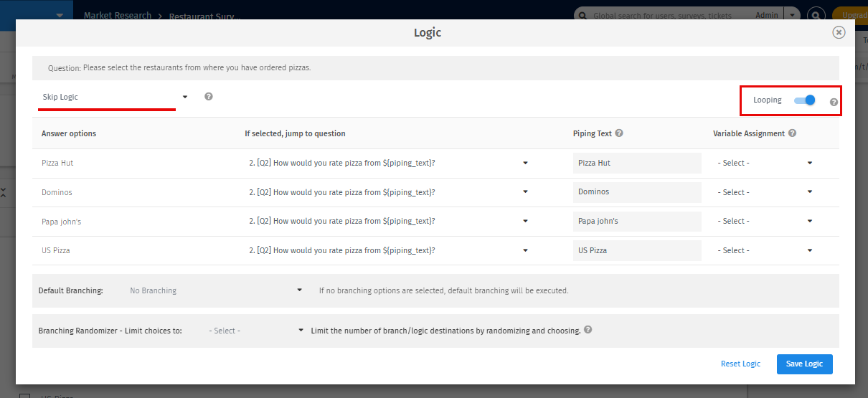Close the Logic dialog
Viewport: 868px width, 398px height.
pos(839,32)
